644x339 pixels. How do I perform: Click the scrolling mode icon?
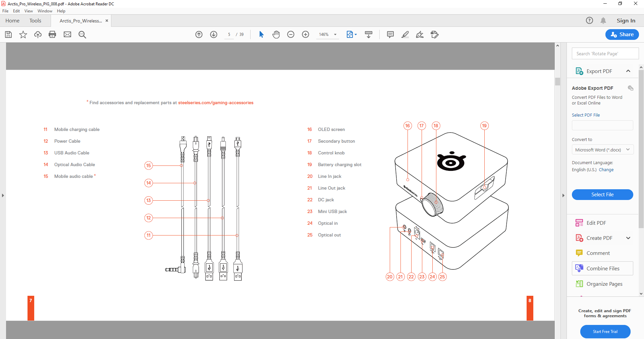tap(369, 35)
